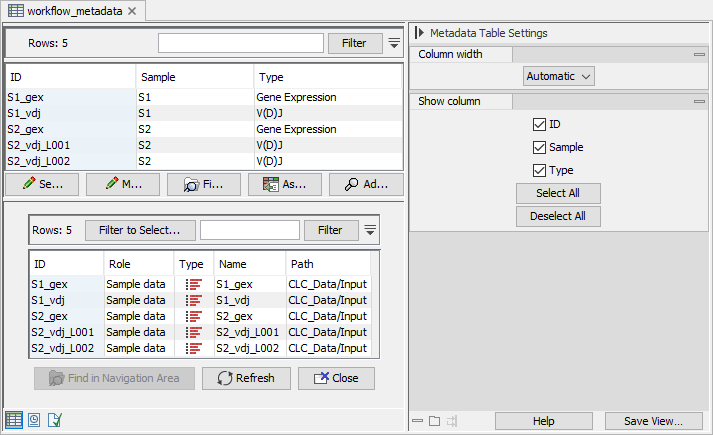The image size is (713, 435).
Task: Sort top table by ID header
Action: tap(70, 77)
